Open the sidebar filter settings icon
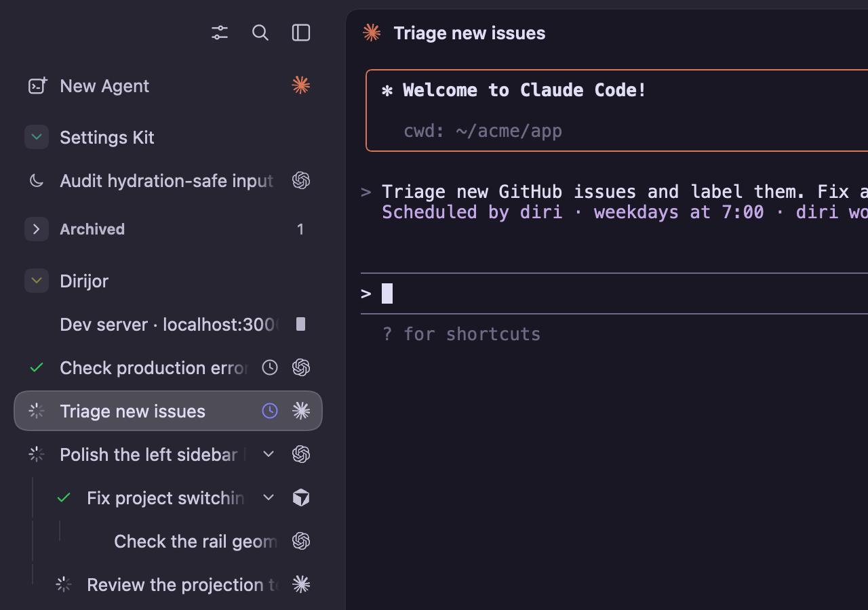The image size is (868, 610). (220, 33)
